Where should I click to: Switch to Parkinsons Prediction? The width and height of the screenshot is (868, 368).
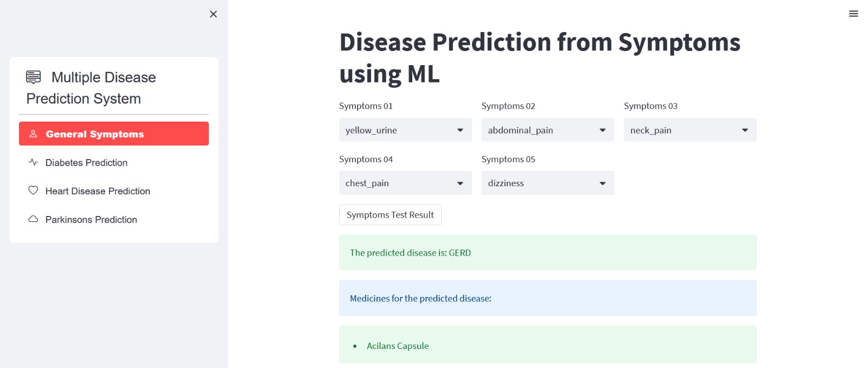(x=91, y=220)
